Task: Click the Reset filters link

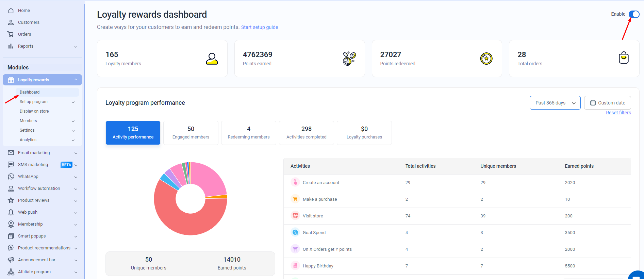Action: (618, 113)
